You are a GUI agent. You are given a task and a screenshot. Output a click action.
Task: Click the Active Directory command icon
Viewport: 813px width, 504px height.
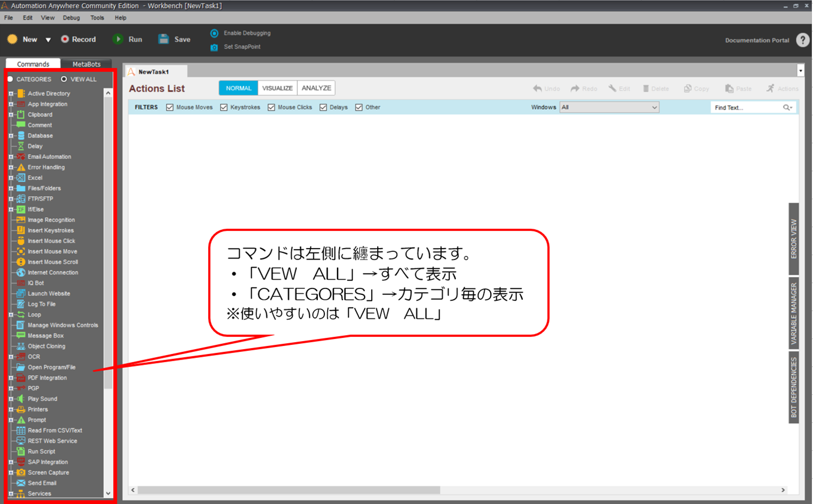(x=21, y=93)
